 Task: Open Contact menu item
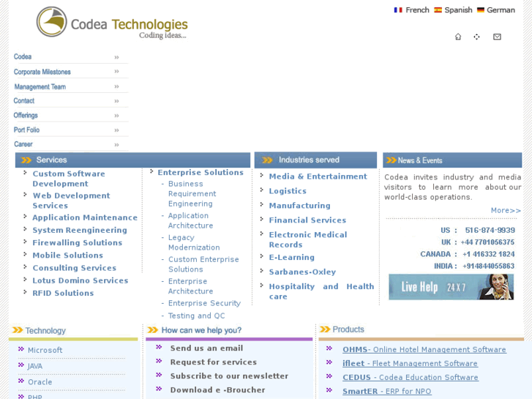23,101
